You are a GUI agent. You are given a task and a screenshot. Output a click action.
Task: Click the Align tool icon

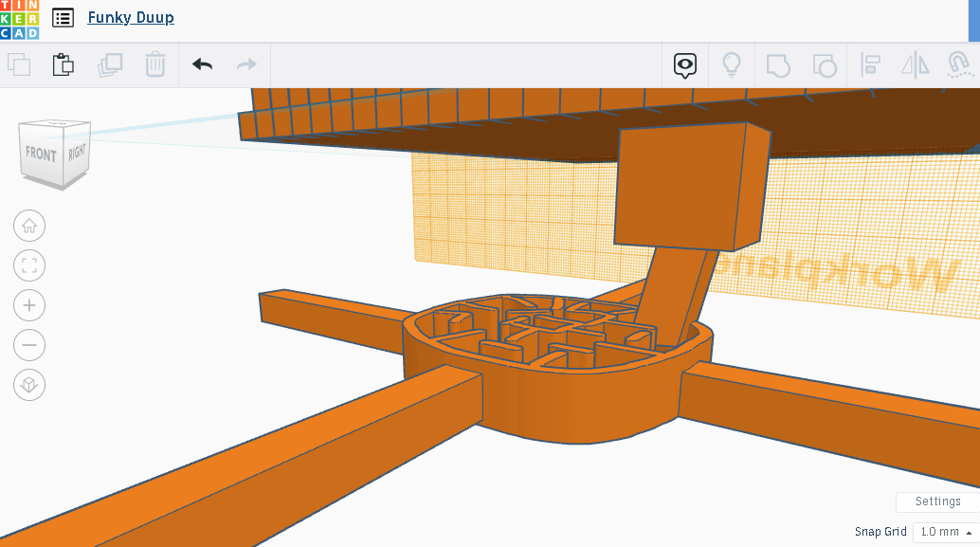pyautogui.click(x=870, y=65)
